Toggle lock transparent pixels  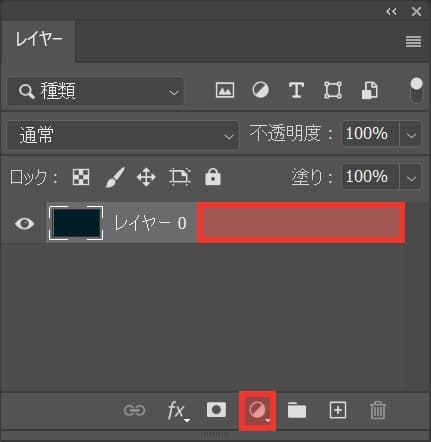81,177
